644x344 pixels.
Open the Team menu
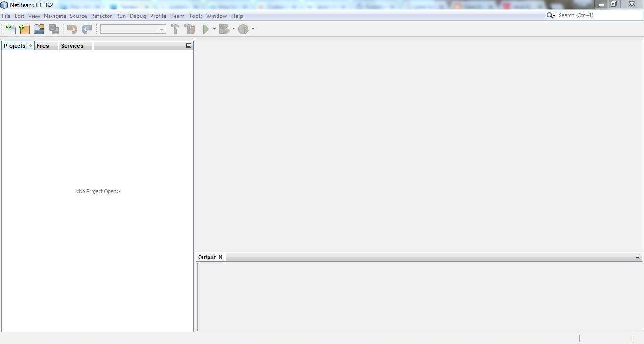pos(177,16)
